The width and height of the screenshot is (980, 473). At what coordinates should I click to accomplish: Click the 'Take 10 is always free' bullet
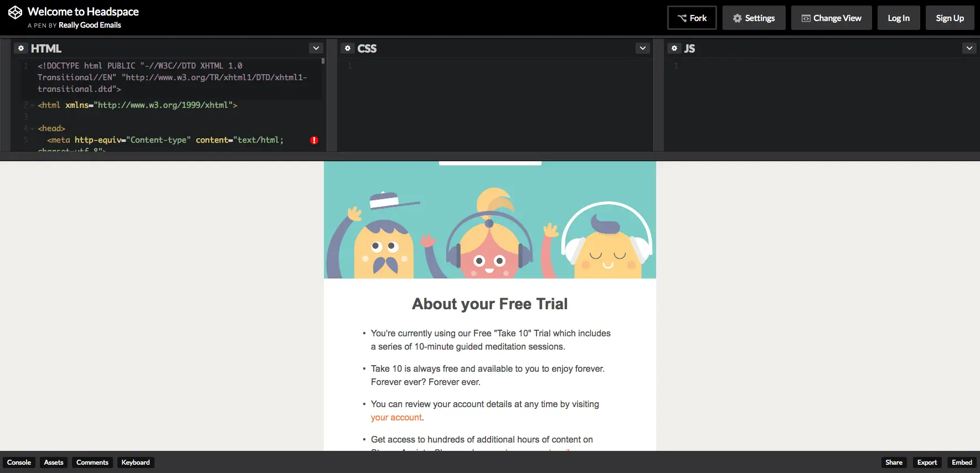coord(488,376)
